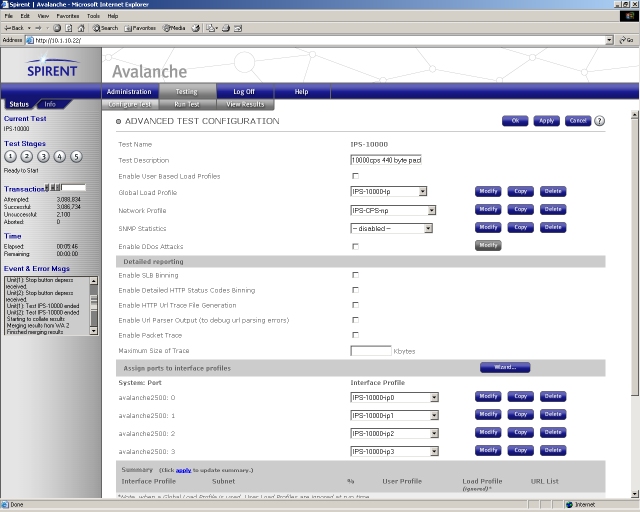Open the History icon in the toolbar
Screen dimensions: 640x512
tap(196, 28)
